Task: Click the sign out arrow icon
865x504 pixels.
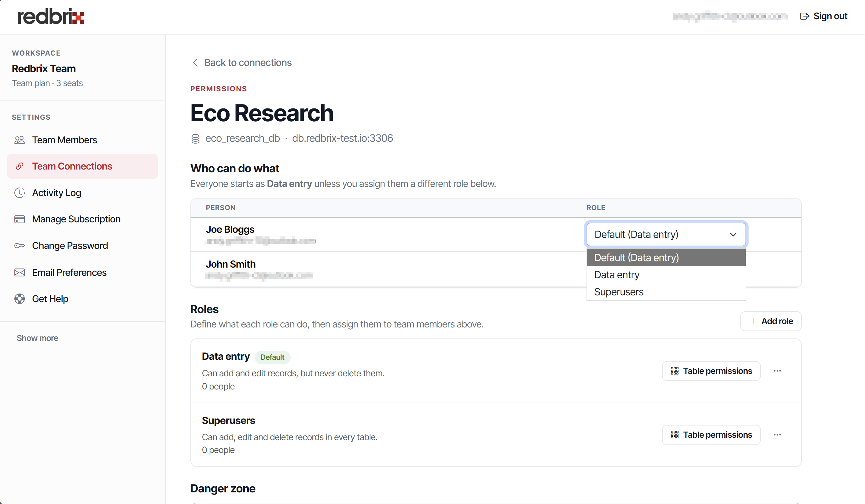Action: (x=804, y=16)
